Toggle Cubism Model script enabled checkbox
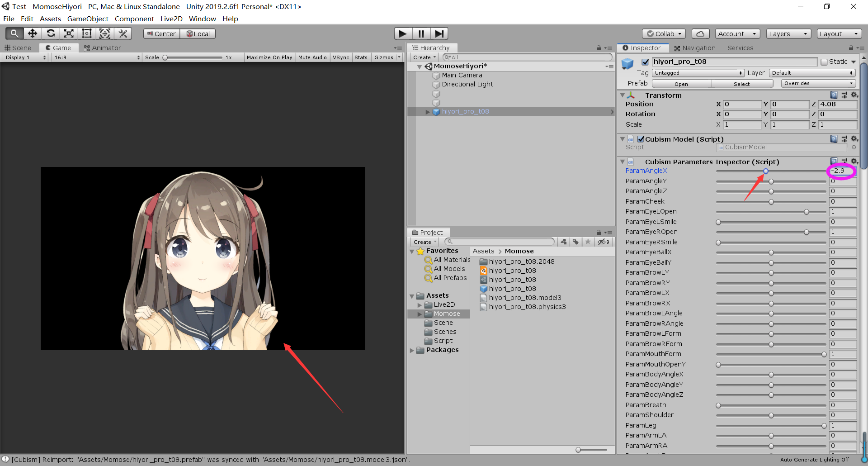 coord(641,139)
